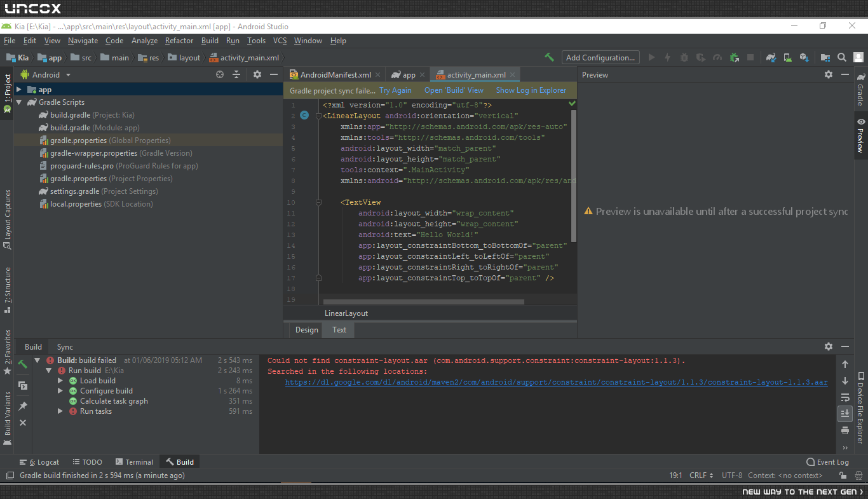The width and height of the screenshot is (868, 499).
Task: Open the Terminal tool window tab
Action: pos(134,462)
